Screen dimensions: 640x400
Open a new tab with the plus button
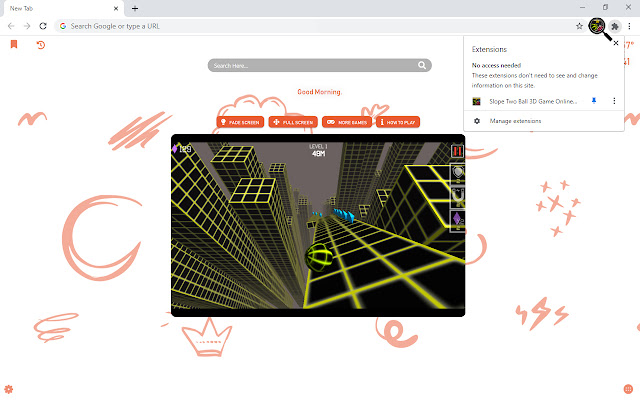tap(135, 8)
